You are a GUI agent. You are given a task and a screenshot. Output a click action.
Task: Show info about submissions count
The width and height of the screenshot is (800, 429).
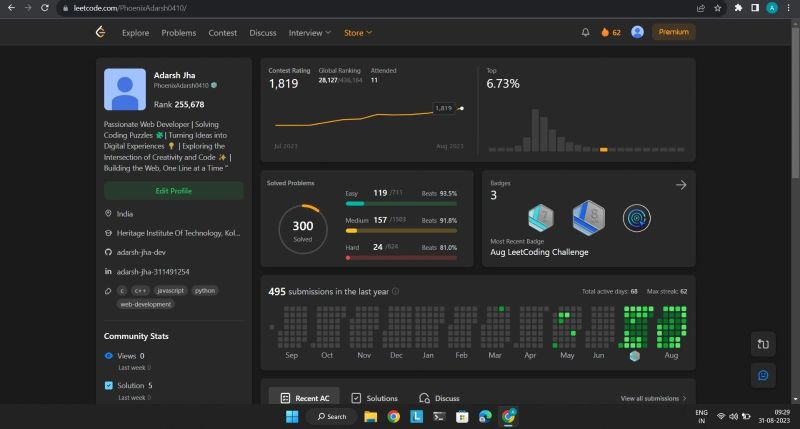(395, 291)
